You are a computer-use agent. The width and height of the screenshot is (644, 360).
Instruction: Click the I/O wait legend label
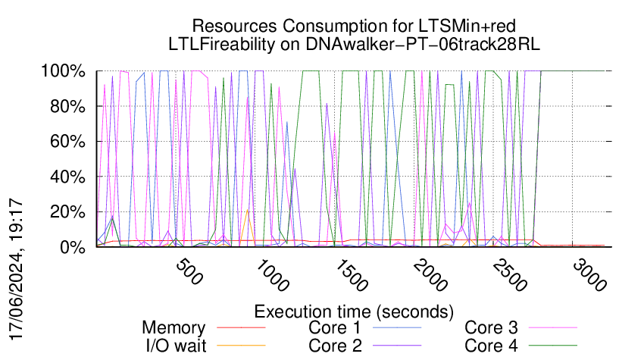pyautogui.click(x=176, y=346)
